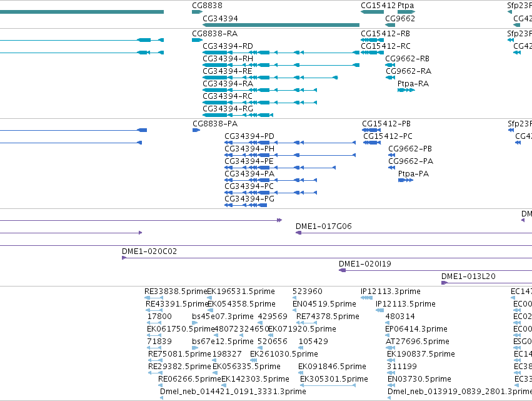Click protein CG34394-PD label
This screenshot has height=401, width=532.
[x=249, y=136]
